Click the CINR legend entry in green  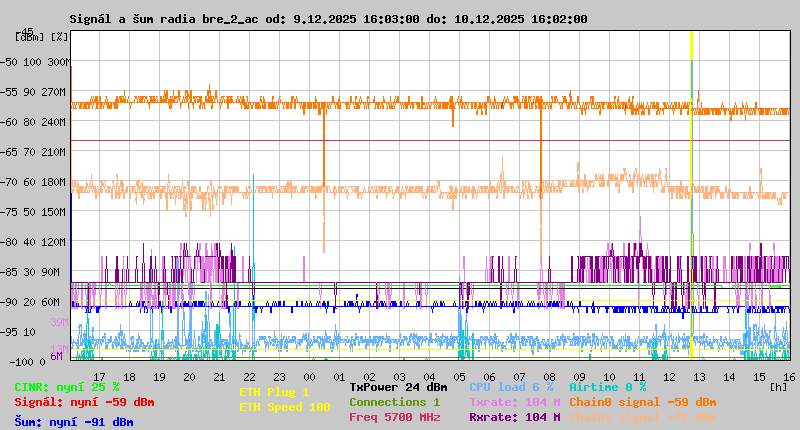[x=66, y=387]
